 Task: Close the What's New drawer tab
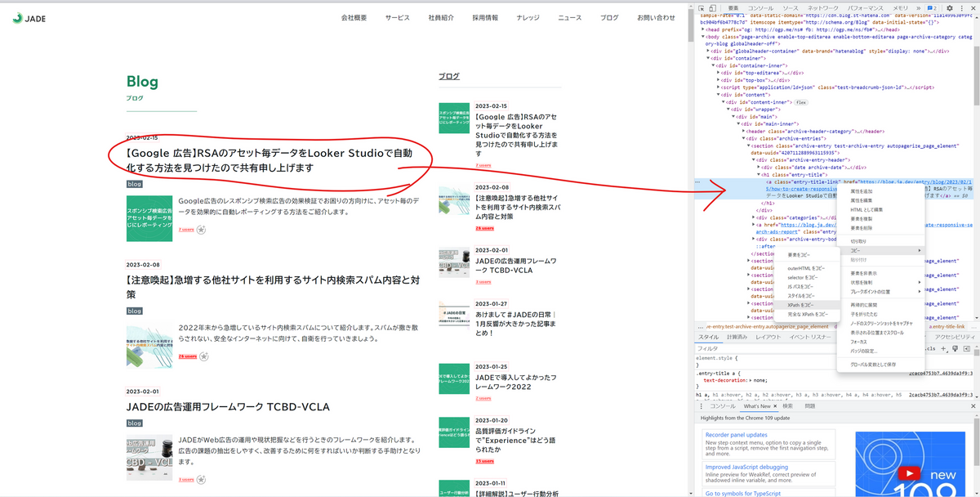[775, 406]
